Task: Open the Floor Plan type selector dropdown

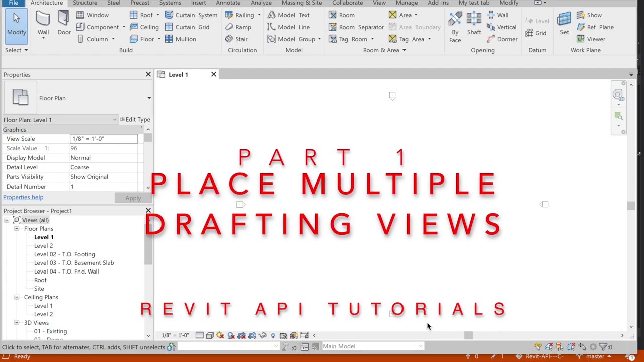Action: tap(149, 98)
